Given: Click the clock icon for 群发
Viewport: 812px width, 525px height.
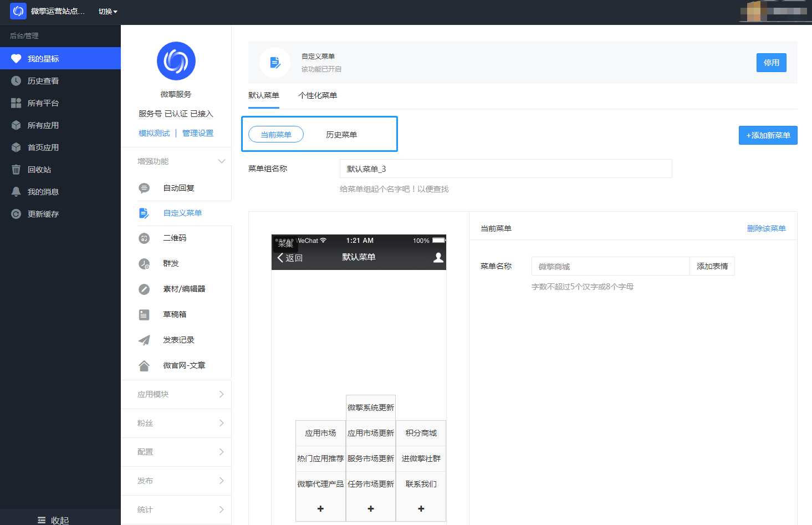Looking at the screenshot, I should (144, 264).
